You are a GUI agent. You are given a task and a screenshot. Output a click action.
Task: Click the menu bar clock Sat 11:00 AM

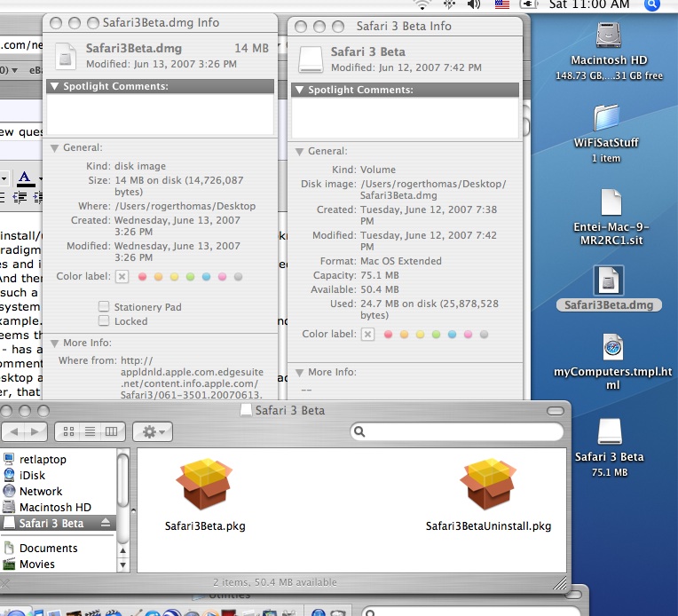click(x=589, y=4)
